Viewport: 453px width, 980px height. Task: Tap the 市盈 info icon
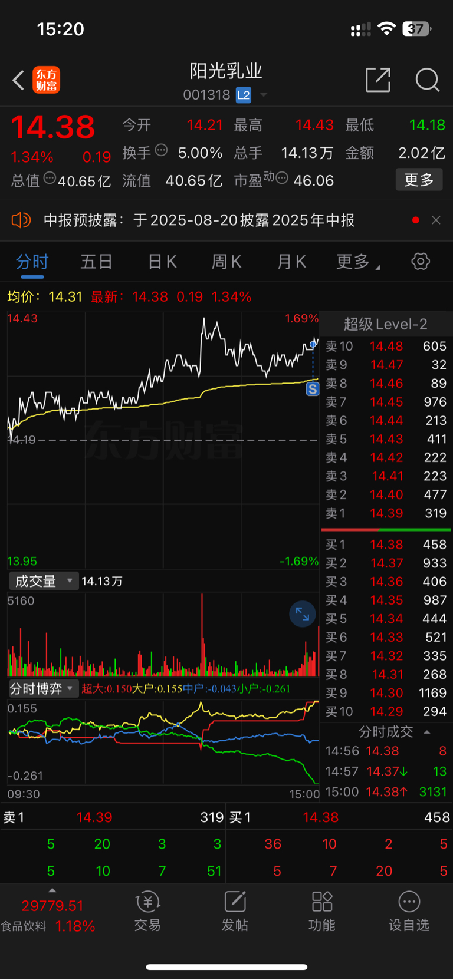click(282, 178)
